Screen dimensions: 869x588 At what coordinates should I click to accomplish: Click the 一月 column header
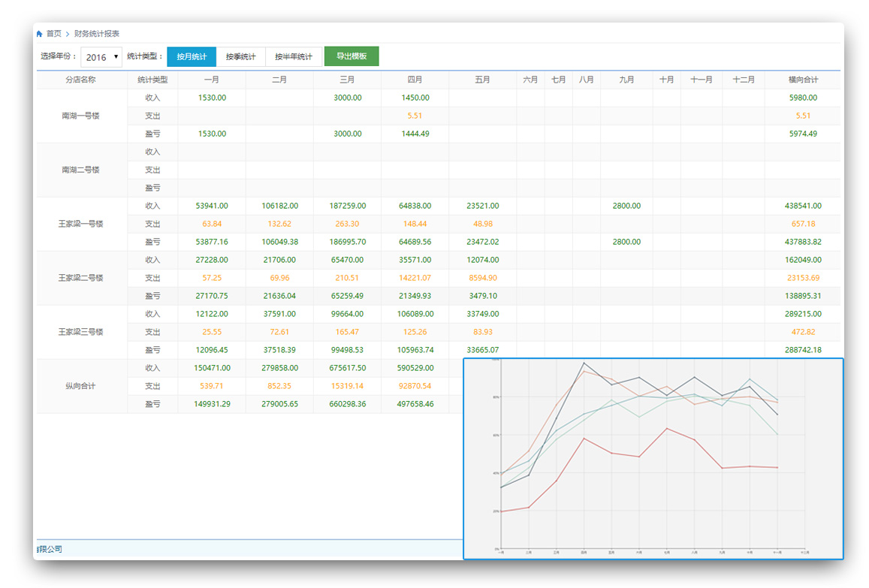(212, 80)
